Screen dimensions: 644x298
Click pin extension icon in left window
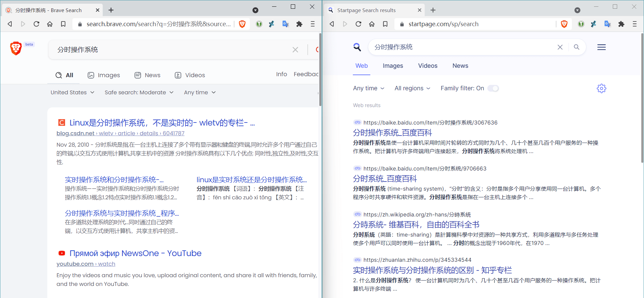click(x=272, y=24)
